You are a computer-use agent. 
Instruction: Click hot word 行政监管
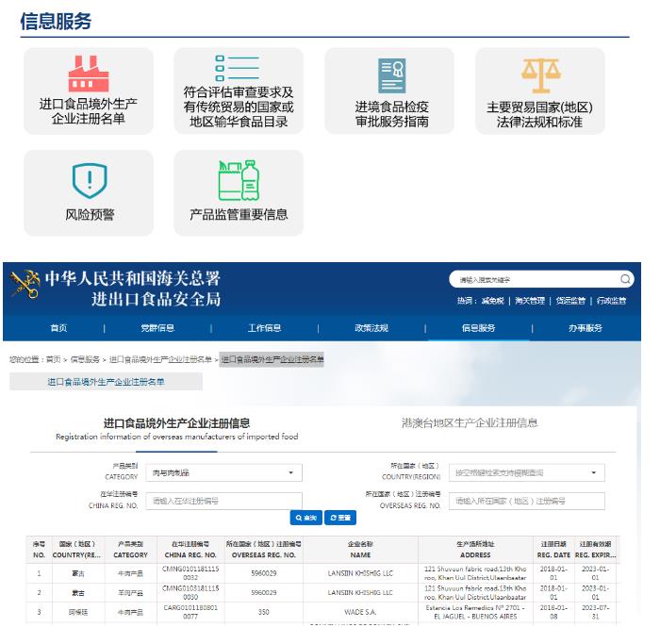[x=612, y=301]
